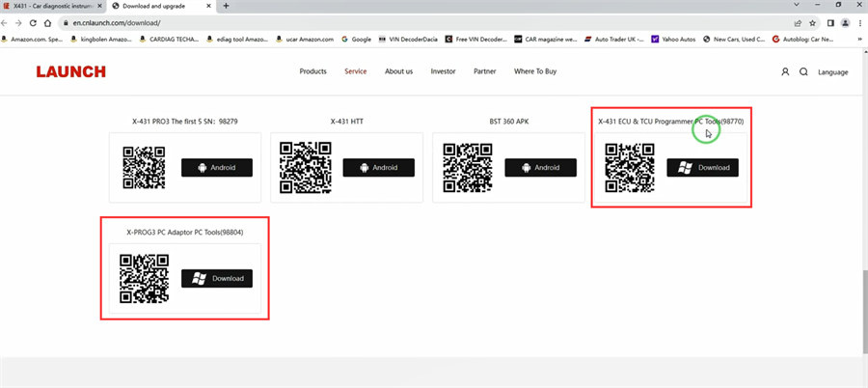The width and height of the screenshot is (868, 388).
Task: Open the Language selector
Action: [x=832, y=71]
